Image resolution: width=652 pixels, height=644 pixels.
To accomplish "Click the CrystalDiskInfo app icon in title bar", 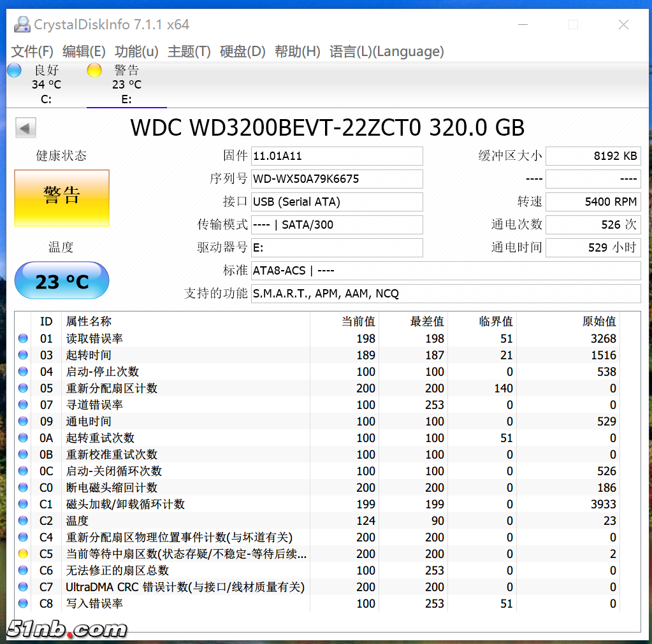I will [22, 24].
